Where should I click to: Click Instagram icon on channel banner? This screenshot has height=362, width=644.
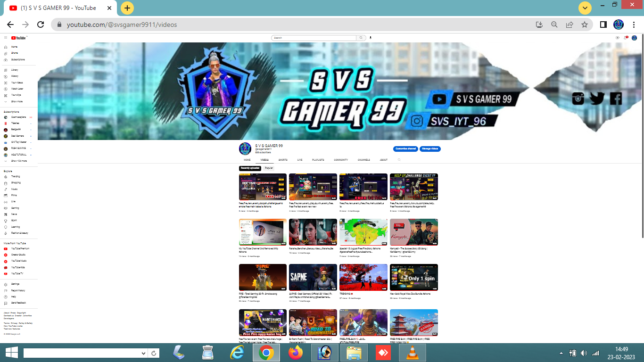(578, 99)
